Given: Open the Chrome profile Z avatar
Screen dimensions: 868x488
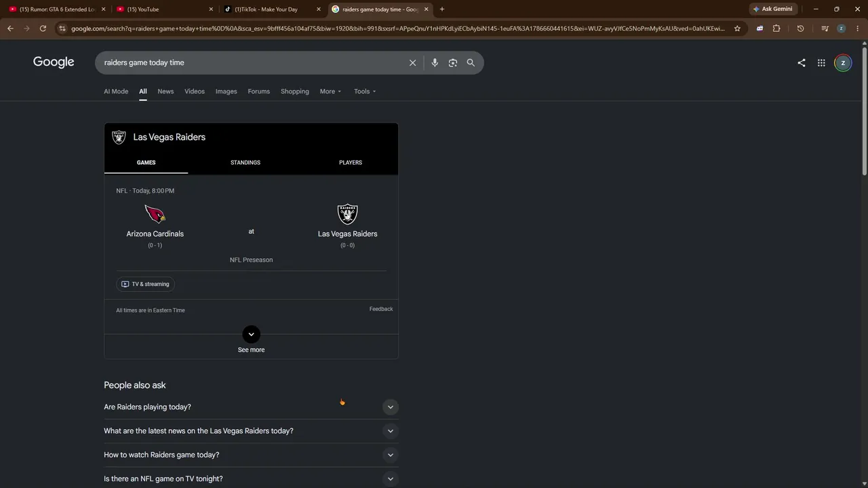Looking at the screenshot, I should [841, 28].
